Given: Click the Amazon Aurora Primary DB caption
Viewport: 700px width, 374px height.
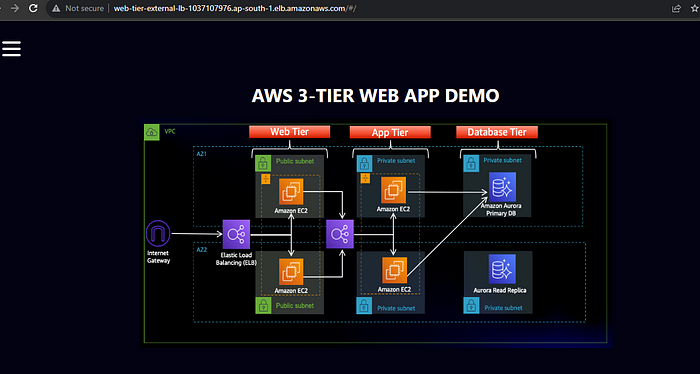Looking at the screenshot, I should (501, 210).
